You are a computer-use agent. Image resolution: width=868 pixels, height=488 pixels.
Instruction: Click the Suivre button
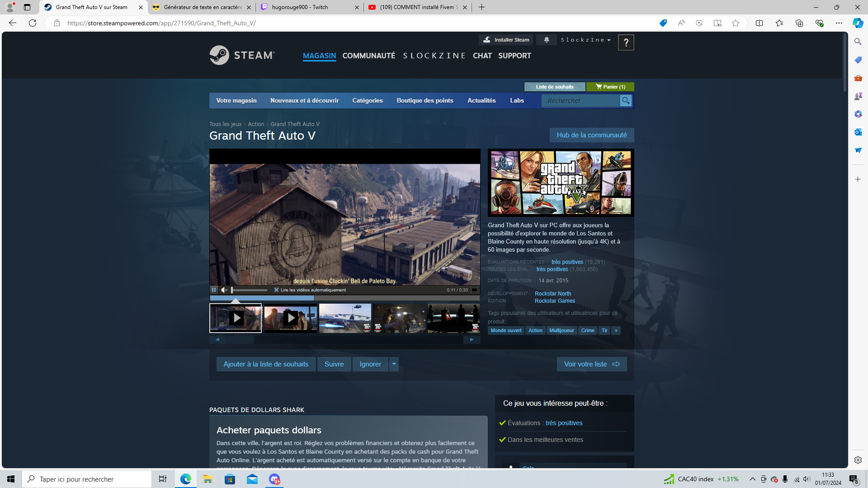334,364
